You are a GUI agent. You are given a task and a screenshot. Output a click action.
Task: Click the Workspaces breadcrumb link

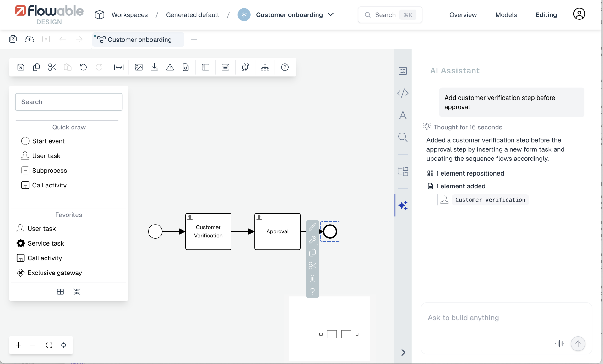coord(129,15)
